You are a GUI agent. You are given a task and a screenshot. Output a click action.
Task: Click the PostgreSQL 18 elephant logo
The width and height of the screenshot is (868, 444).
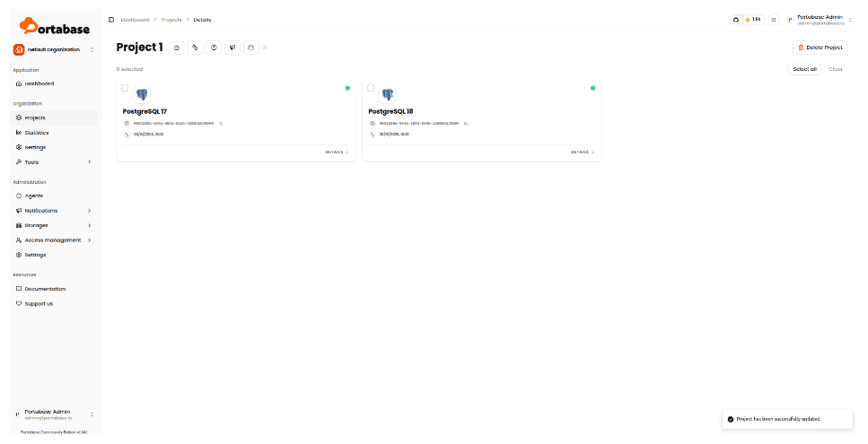tap(388, 94)
